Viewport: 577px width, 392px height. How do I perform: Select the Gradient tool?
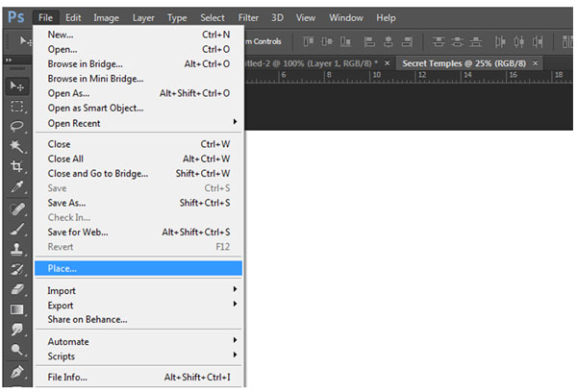[x=17, y=309]
